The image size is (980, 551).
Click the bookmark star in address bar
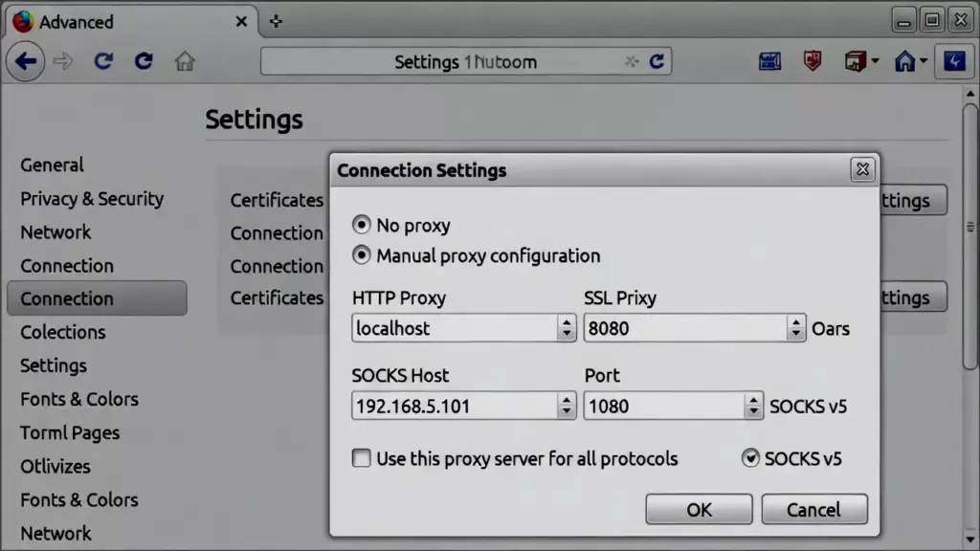[x=631, y=62]
